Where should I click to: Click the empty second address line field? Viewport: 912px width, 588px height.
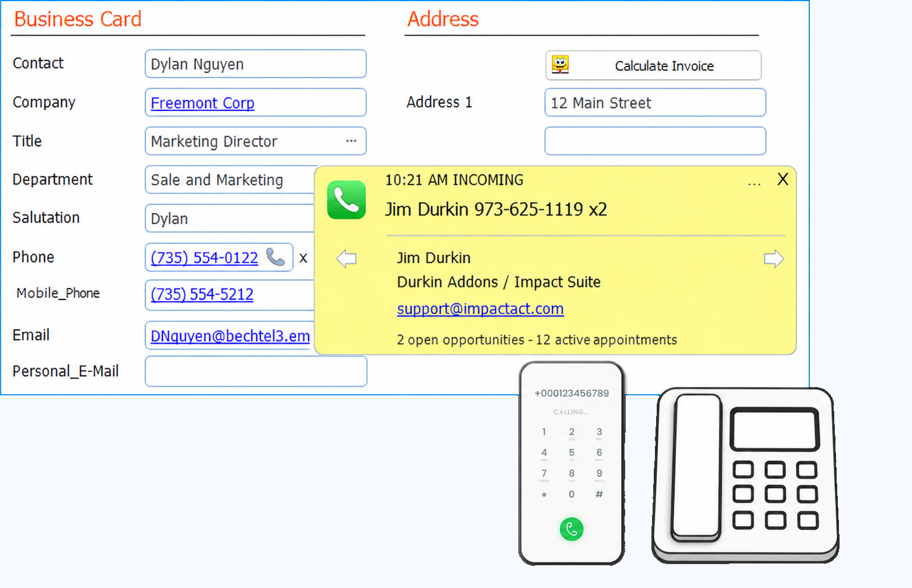[x=655, y=141]
